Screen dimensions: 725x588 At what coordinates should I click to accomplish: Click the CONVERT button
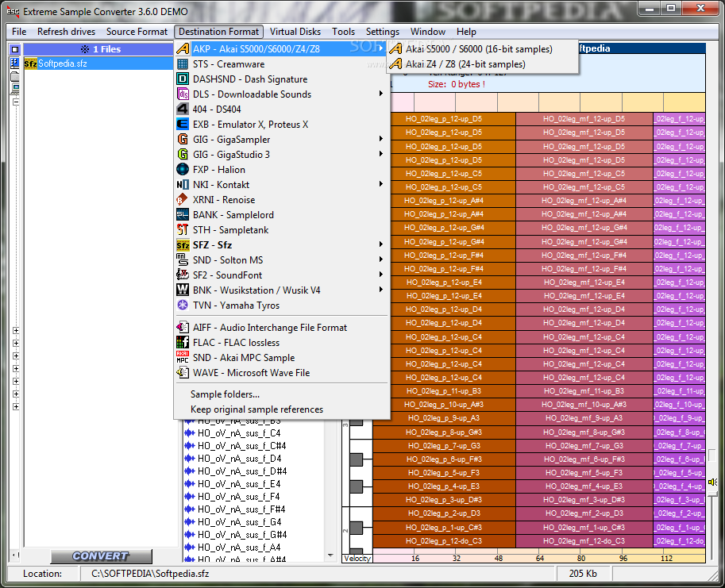coord(101,556)
